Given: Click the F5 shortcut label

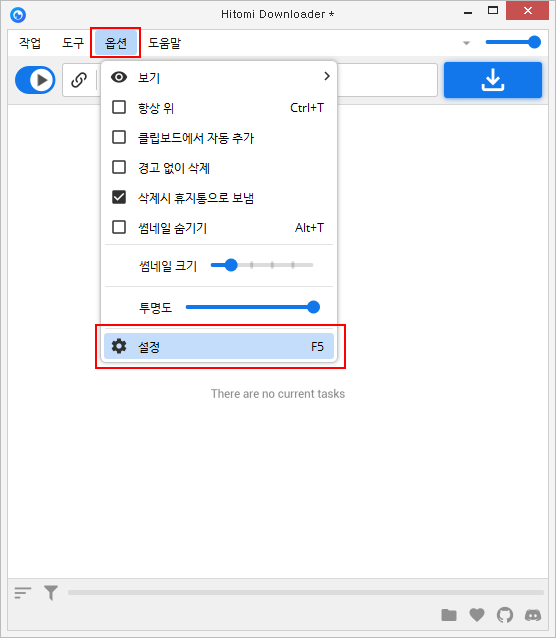Looking at the screenshot, I should tap(317, 346).
